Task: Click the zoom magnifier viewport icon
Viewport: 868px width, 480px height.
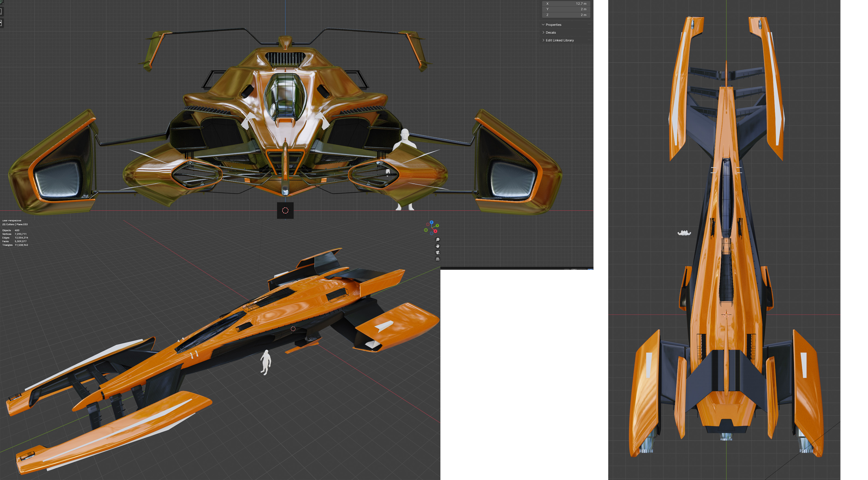Action: [x=438, y=239]
